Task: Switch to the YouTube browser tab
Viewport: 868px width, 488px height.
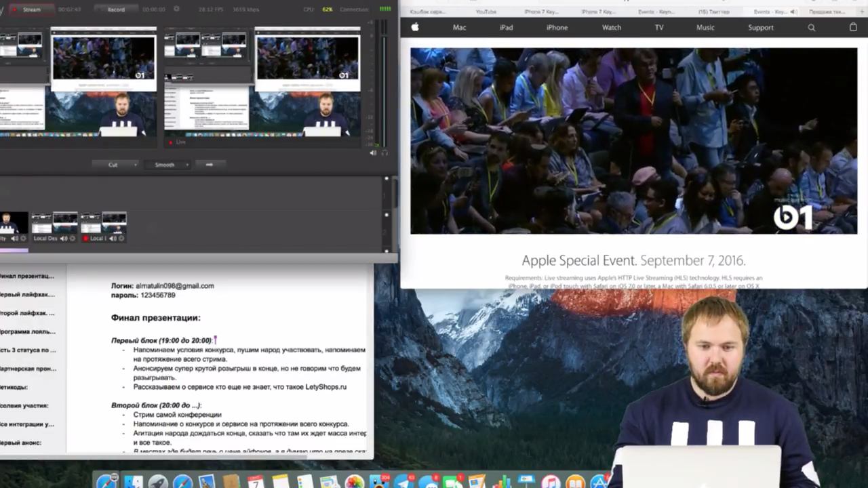Action: click(486, 12)
